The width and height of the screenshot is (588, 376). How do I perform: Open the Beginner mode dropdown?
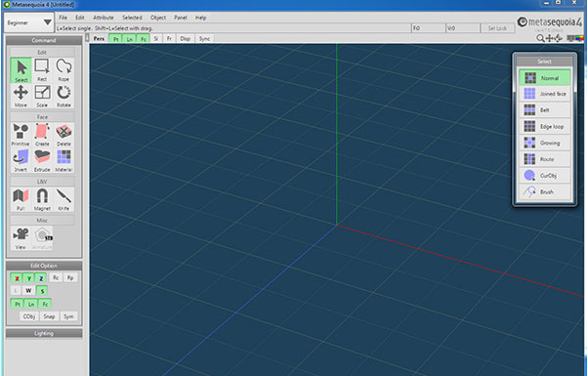(x=28, y=22)
